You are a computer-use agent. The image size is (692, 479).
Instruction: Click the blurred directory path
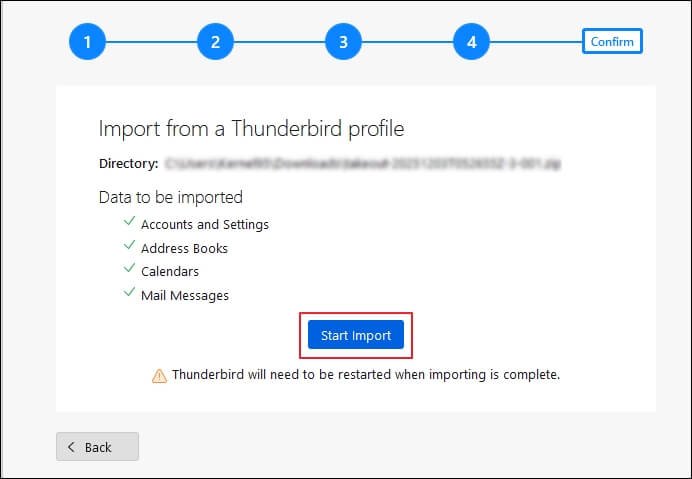(363, 164)
